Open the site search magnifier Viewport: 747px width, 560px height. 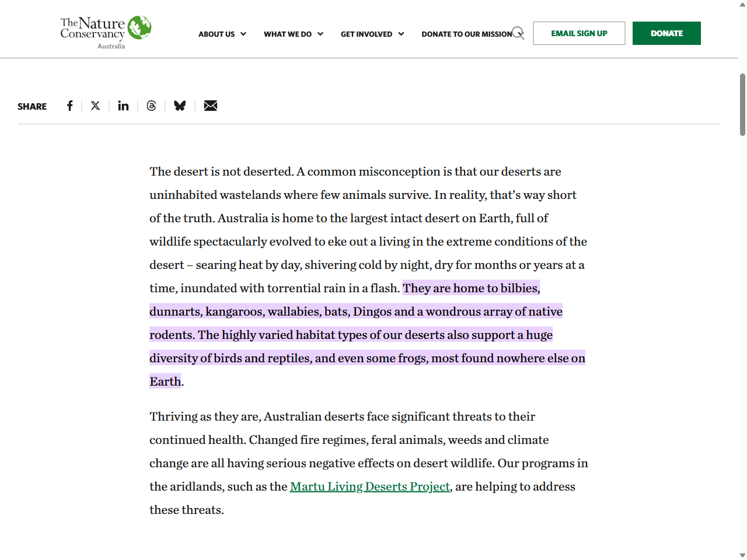(518, 33)
